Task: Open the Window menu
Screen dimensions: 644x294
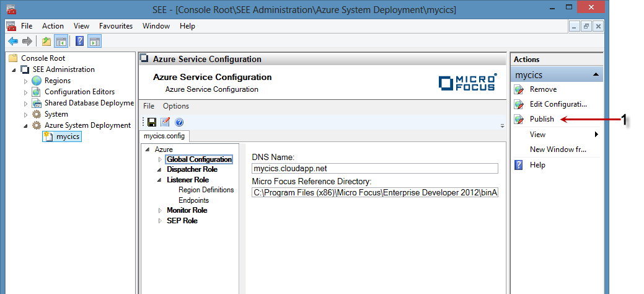Action: (x=156, y=26)
